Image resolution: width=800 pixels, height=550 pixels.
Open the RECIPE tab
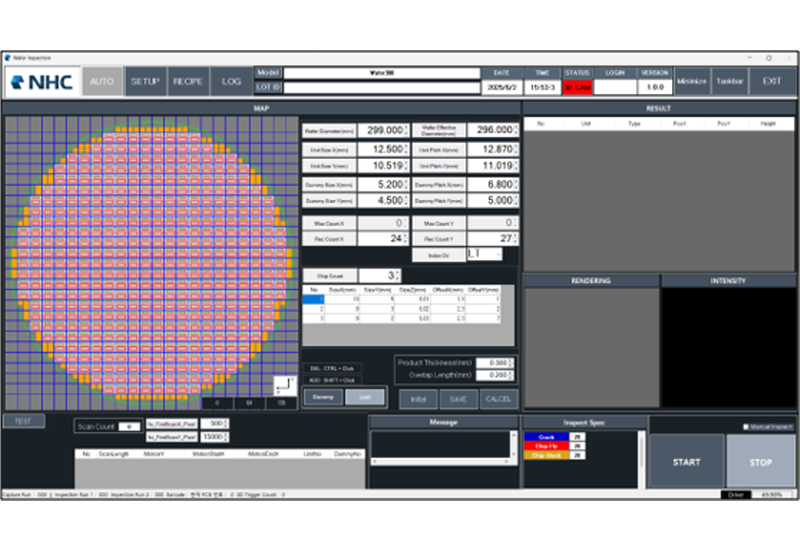pyautogui.click(x=188, y=81)
